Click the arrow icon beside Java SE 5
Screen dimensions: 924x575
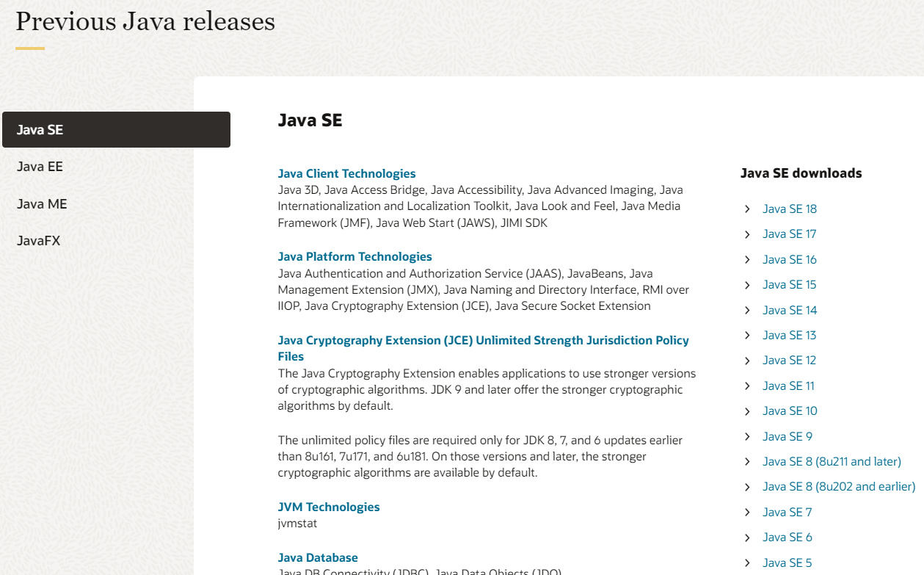747,563
